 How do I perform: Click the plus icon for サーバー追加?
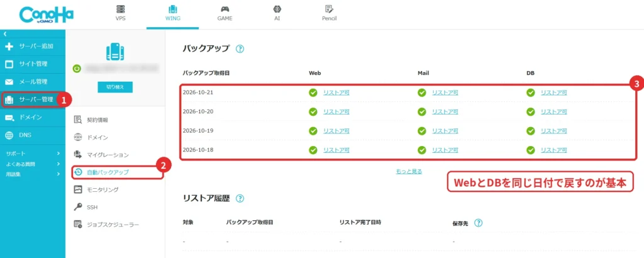click(9, 46)
